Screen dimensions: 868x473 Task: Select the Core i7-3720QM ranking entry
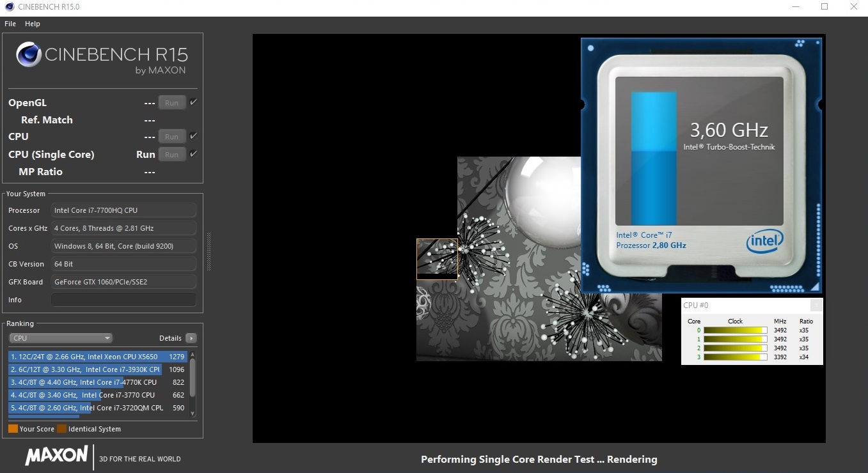point(98,408)
